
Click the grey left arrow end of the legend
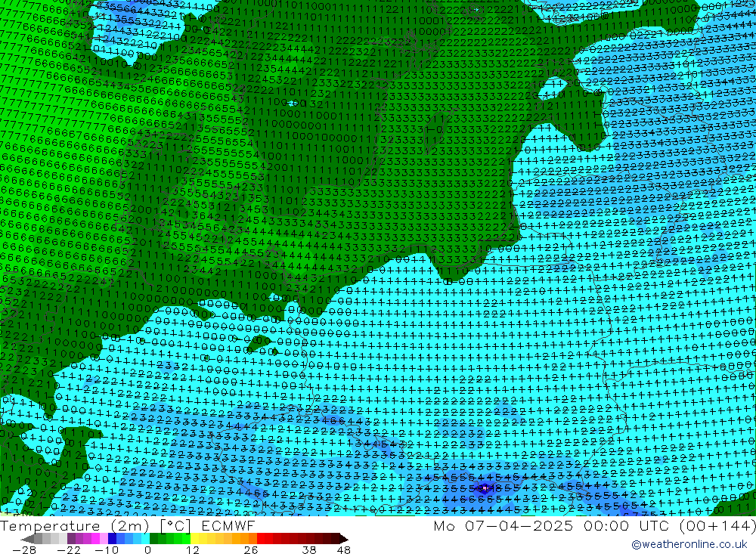click(27, 539)
